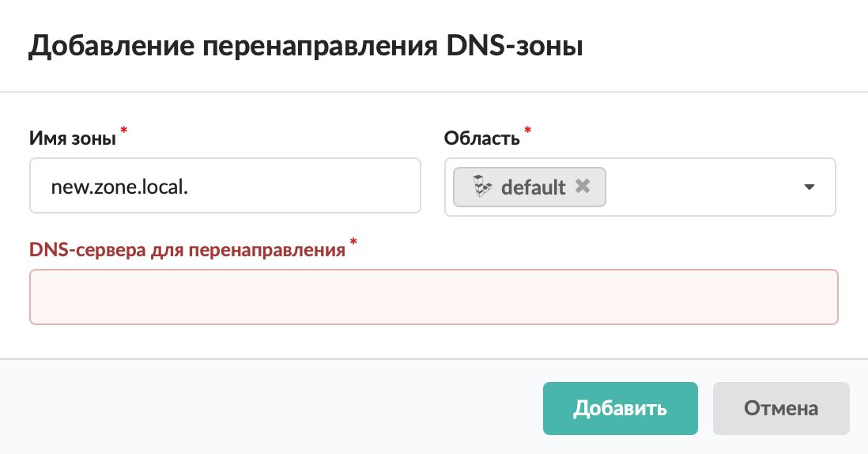Click the red asterisk beside Имя зоны
Viewport: 868px width, 454px height.
123,131
